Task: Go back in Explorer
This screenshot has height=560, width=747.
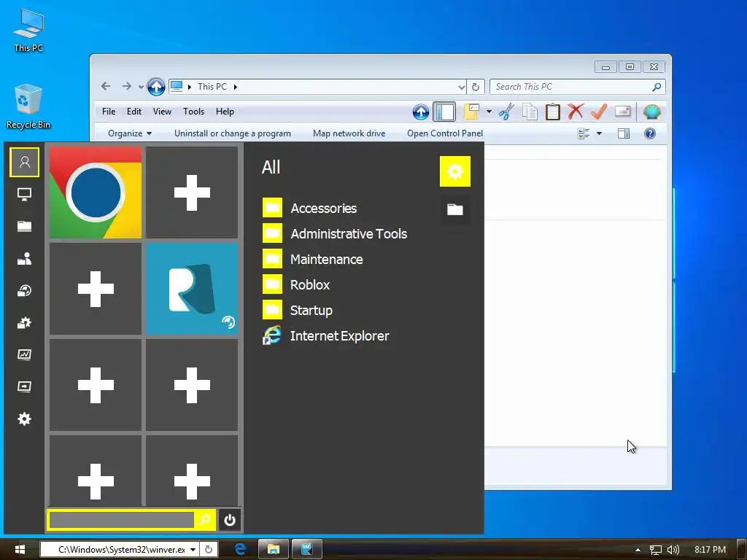Action: pyautogui.click(x=106, y=86)
